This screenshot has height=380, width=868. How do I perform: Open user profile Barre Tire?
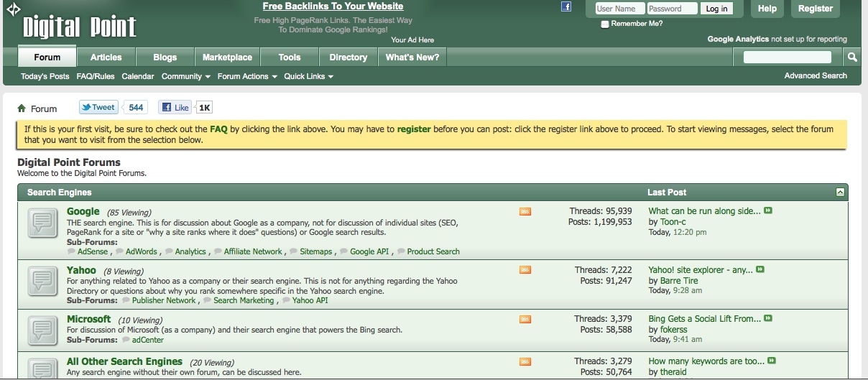[x=679, y=281]
